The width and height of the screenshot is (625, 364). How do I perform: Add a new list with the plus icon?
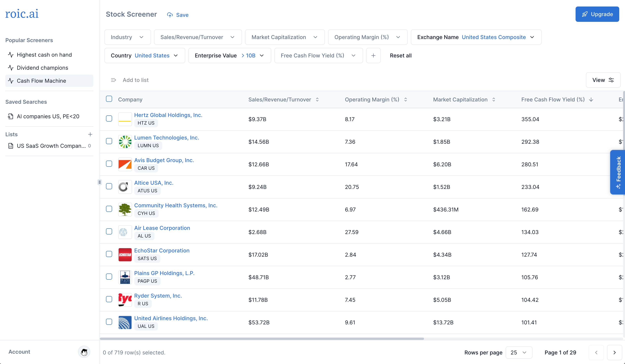pos(90,134)
